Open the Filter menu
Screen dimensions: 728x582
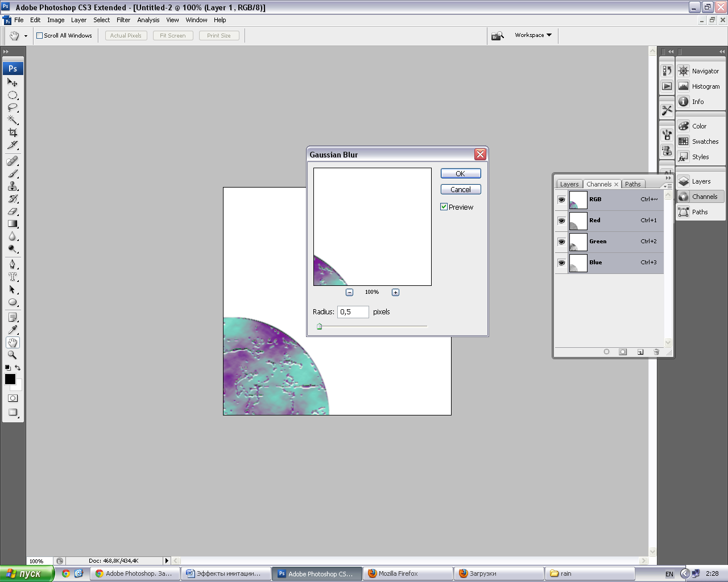pos(123,20)
